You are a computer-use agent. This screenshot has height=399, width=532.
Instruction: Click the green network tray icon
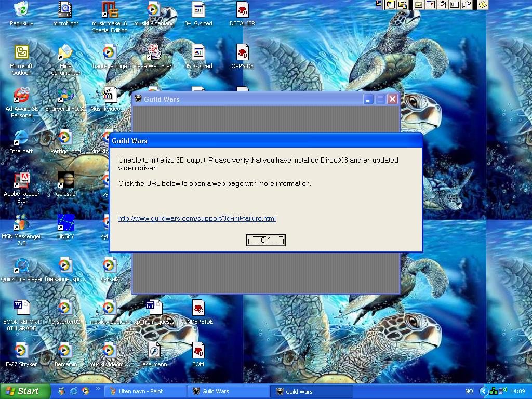pos(494,391)
